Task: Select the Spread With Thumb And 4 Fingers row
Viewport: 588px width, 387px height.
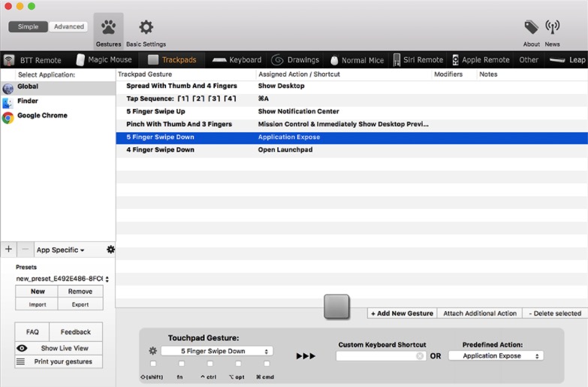Action: click(351, 86)
